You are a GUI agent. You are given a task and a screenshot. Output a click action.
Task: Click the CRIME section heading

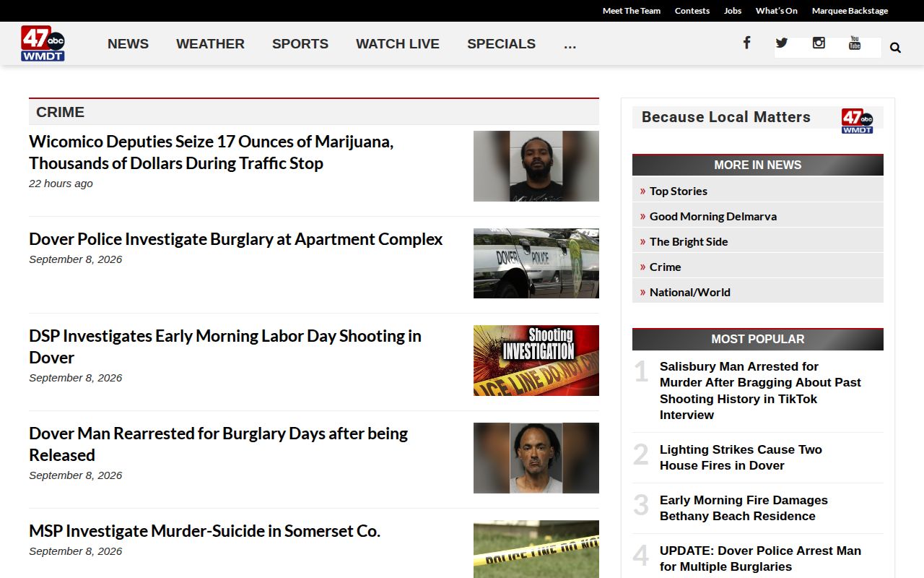pyautogui.click(x=60, y=112)
